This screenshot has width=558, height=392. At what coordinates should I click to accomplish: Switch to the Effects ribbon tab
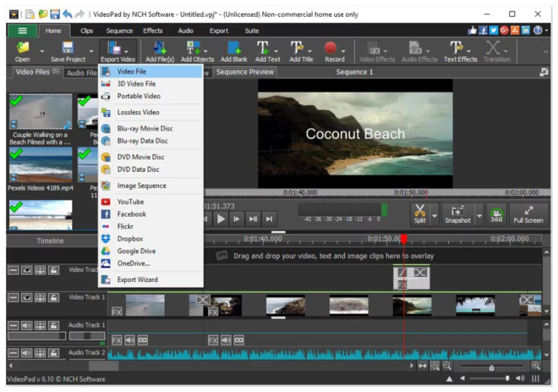[x=152, y=31]
